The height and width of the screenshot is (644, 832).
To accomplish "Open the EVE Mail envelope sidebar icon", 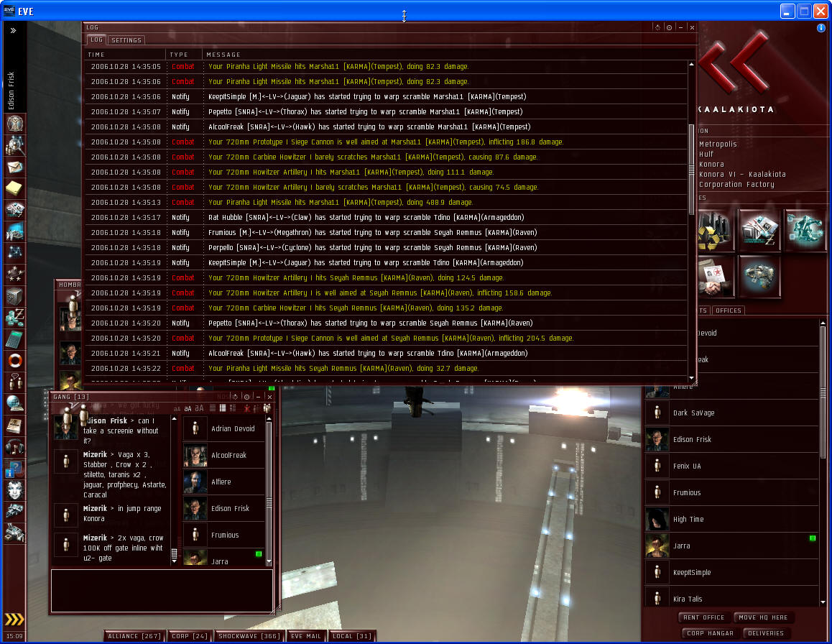I will pos(15,167).
